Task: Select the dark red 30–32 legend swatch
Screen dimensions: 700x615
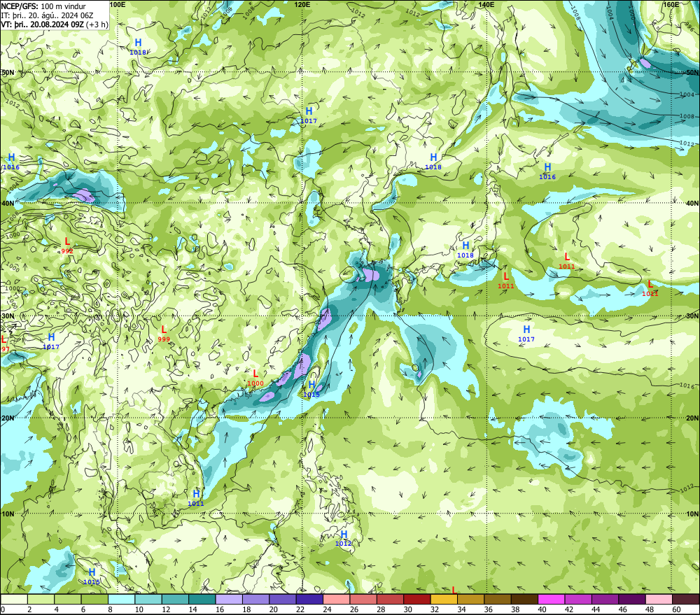Action: (417, 600)
